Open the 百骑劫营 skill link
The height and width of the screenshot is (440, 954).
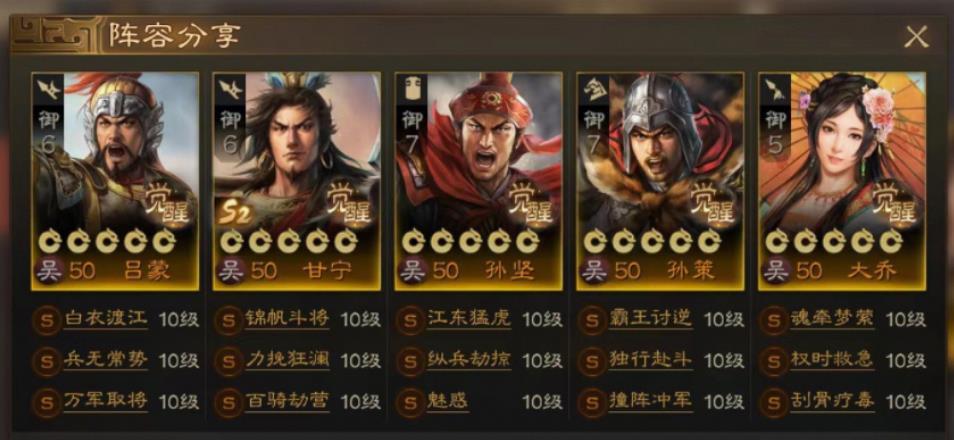tap(287, 400)
